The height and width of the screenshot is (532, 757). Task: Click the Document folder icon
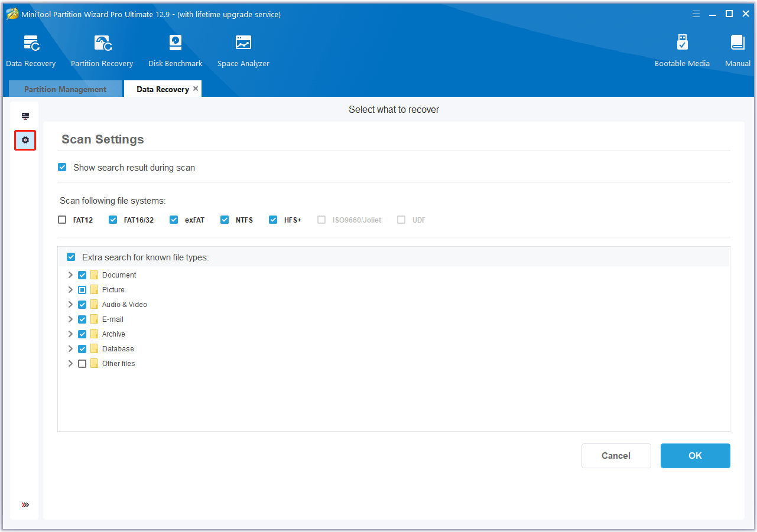point(95,275)
